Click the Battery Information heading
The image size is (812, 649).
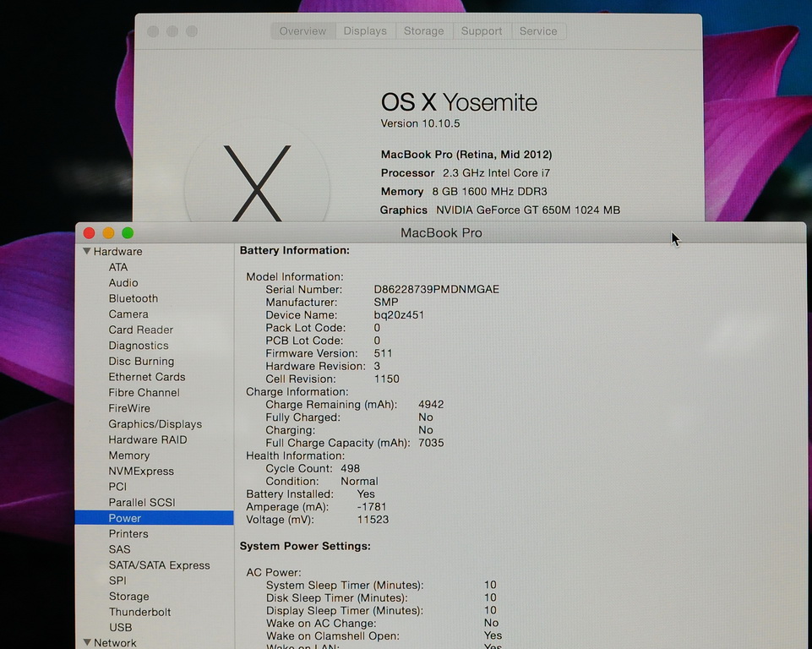(x=295, y=250)
